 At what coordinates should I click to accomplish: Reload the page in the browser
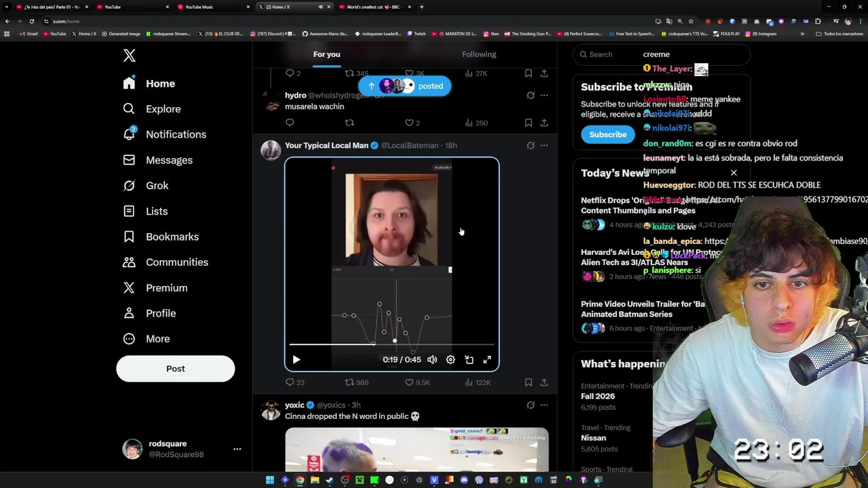31,21
